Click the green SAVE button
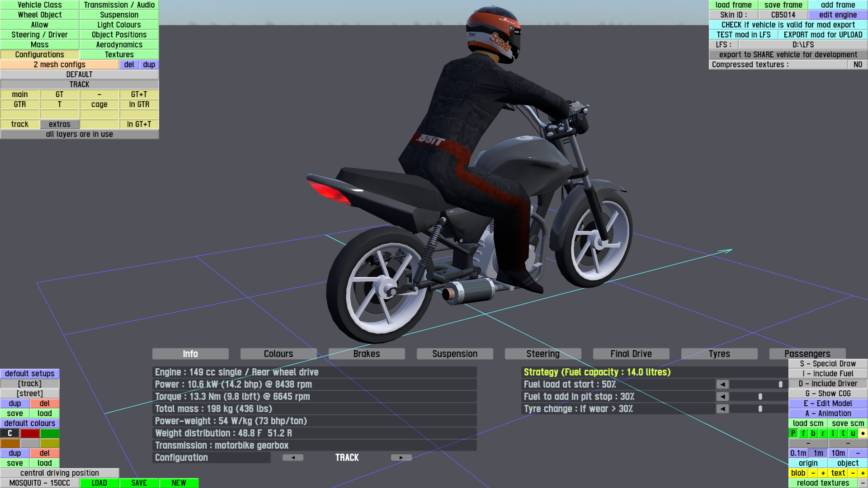The width and height of the screenshot is (868, 488). click(x=139, y=483)
